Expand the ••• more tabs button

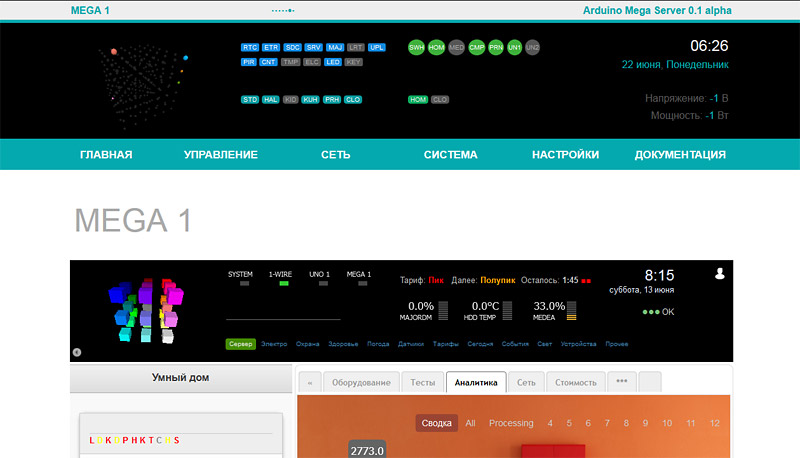click(621, 382)
